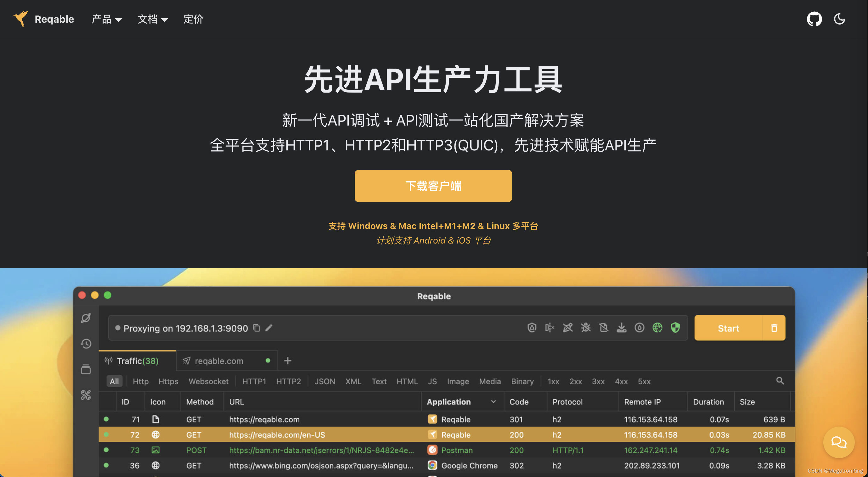Open the planet icon in app sidebar
Image resolution: width=868 pixels, height=477 pixels.
pos(86,318)
